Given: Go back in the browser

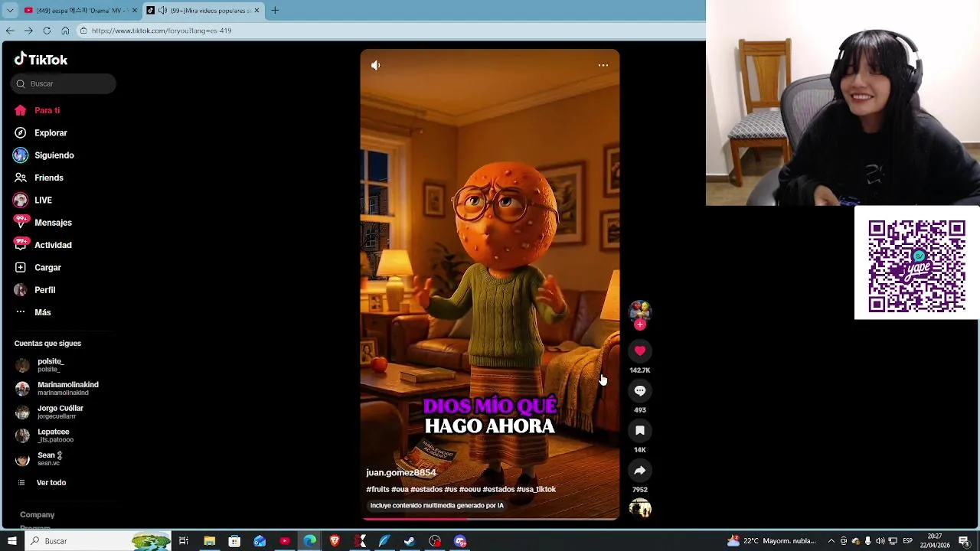Looking at the screenshot, I should pos(10,31).
